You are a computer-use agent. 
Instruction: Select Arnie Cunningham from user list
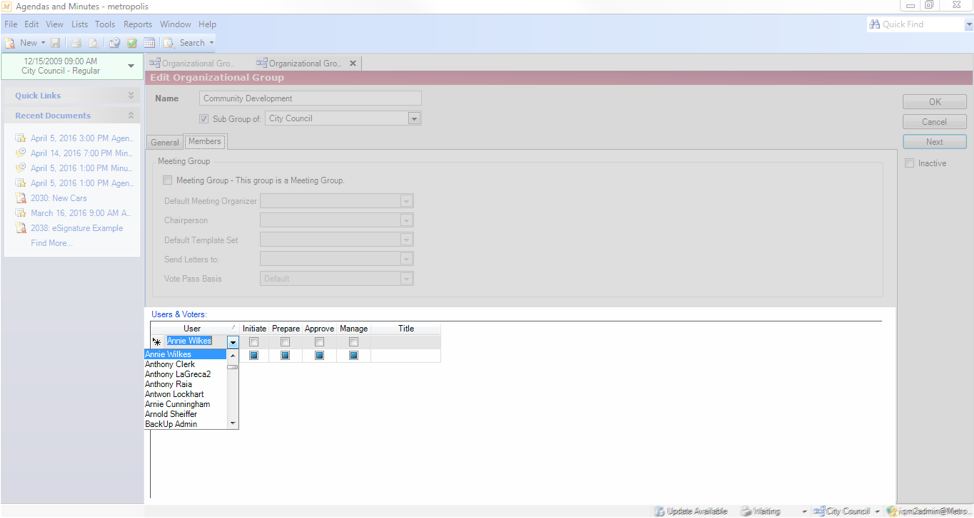click(x=186, y=404)
